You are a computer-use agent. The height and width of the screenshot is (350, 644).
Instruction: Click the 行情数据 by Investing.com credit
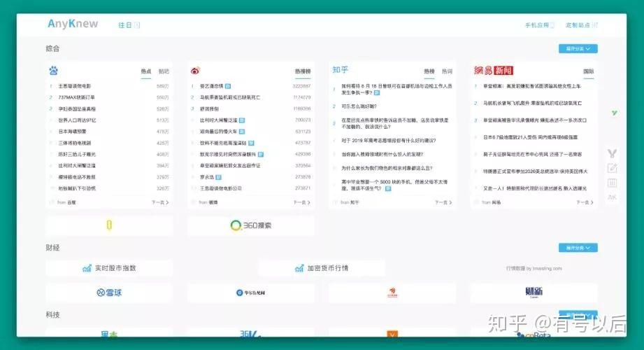[x=534, y=268]
